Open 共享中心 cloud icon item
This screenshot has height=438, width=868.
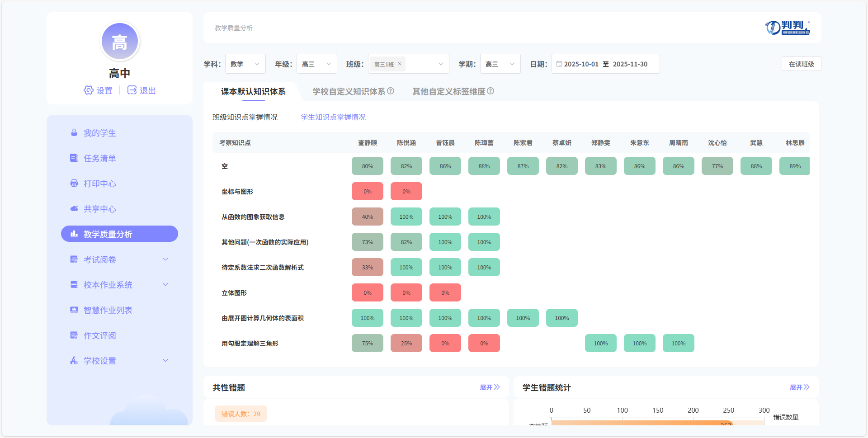click(x=74, y=209)
